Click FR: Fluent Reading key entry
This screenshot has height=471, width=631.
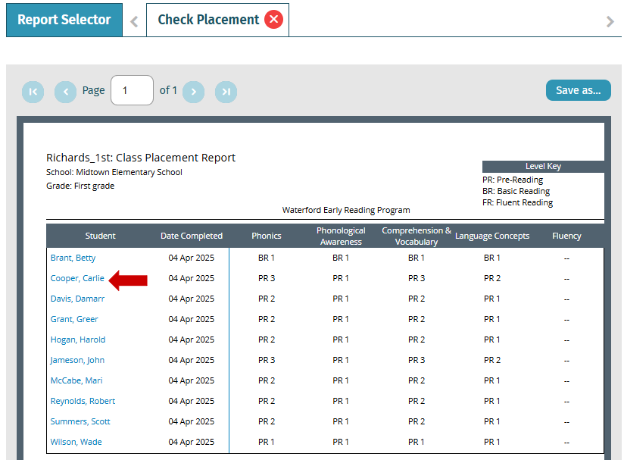click(518, 202)
